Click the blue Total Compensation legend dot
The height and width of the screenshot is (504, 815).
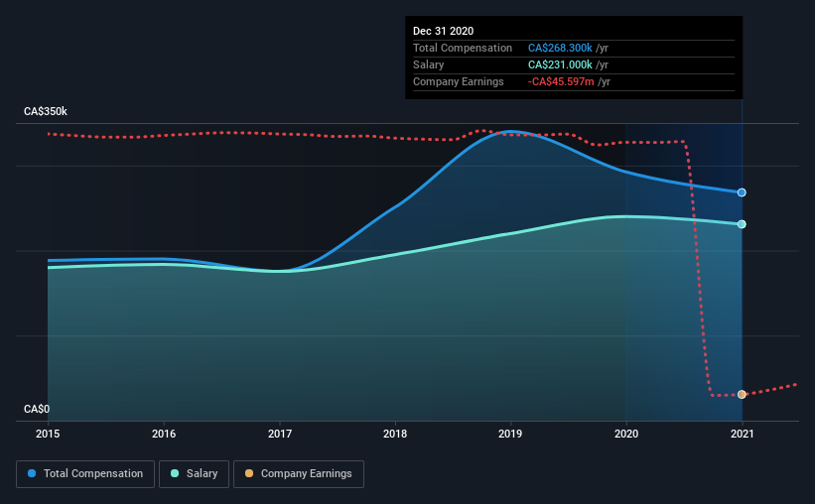(32, 473)
